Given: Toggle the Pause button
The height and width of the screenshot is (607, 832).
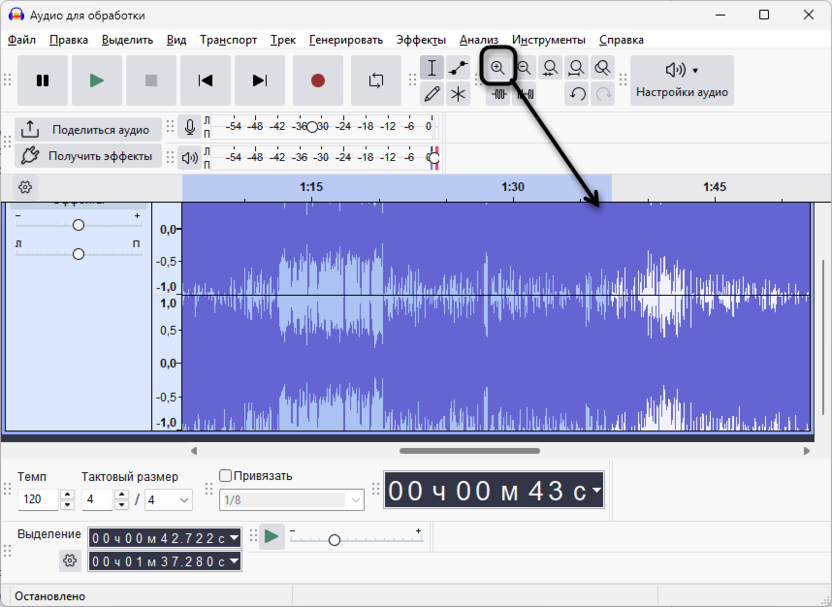Looking at the screenshot, I should tap(43, 81).
